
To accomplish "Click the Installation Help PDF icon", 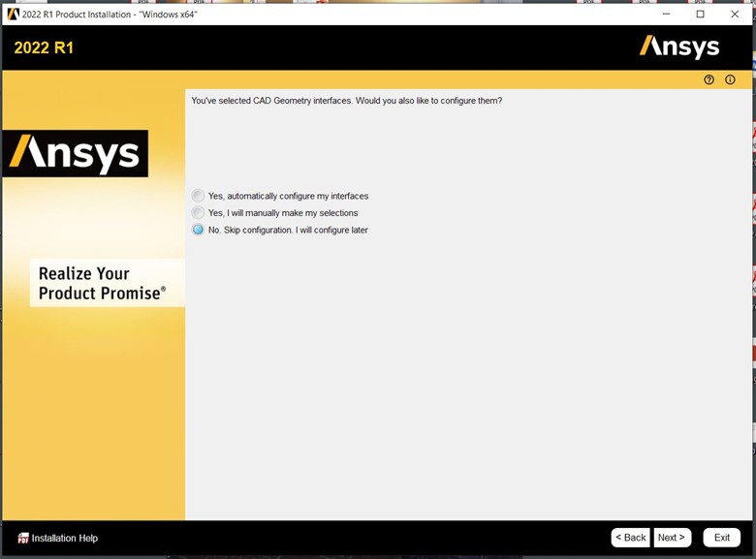I will click(22, 539).
